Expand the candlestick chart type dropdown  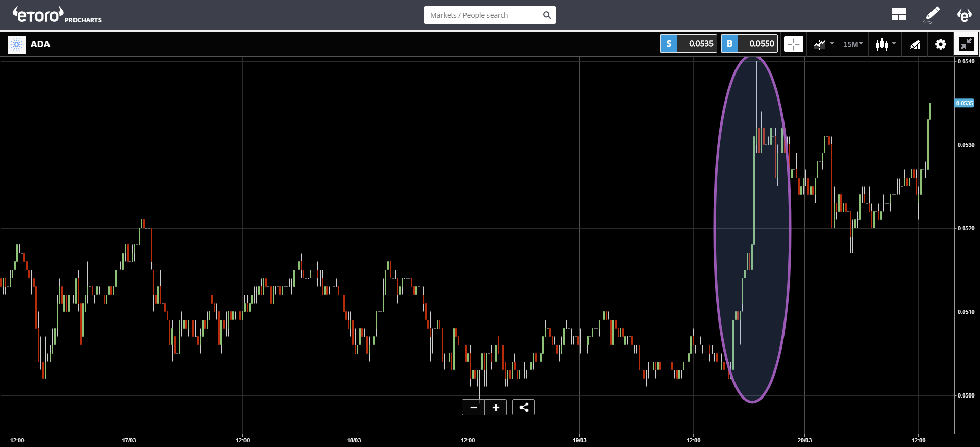click(x=886, y=44)
